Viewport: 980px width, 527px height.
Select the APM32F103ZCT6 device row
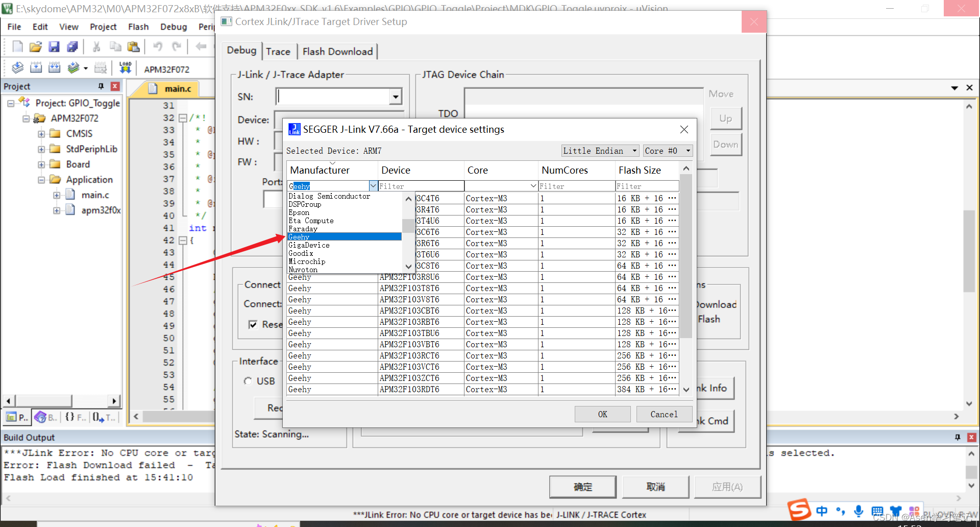click(482, 378)
